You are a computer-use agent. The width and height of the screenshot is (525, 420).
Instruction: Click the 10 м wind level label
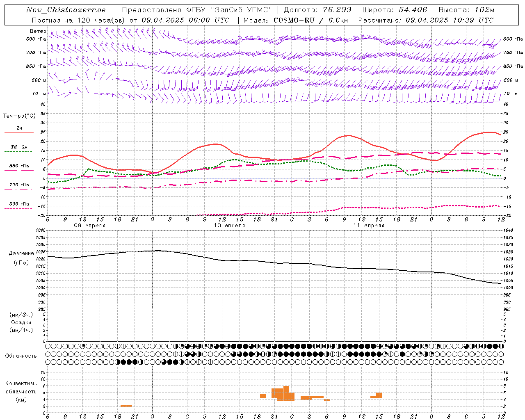[x=40, y=94]
